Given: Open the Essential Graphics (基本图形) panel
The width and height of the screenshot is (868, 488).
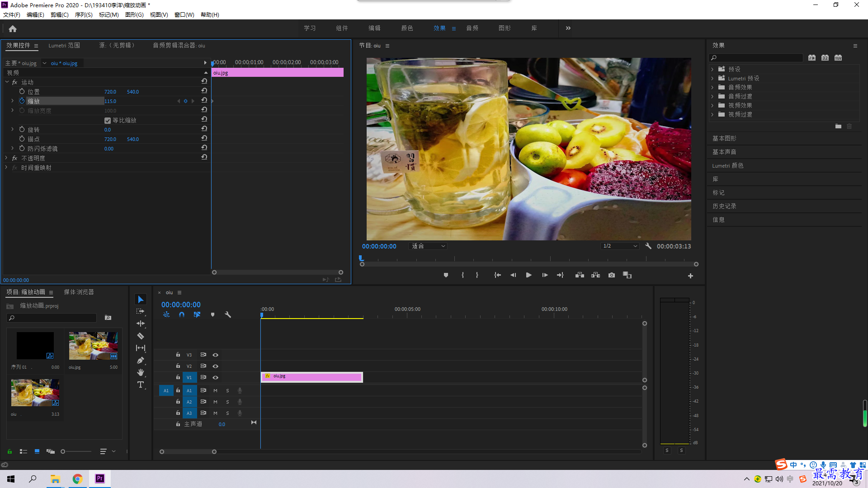Looking at the screenshot, I should coord(724,138).
